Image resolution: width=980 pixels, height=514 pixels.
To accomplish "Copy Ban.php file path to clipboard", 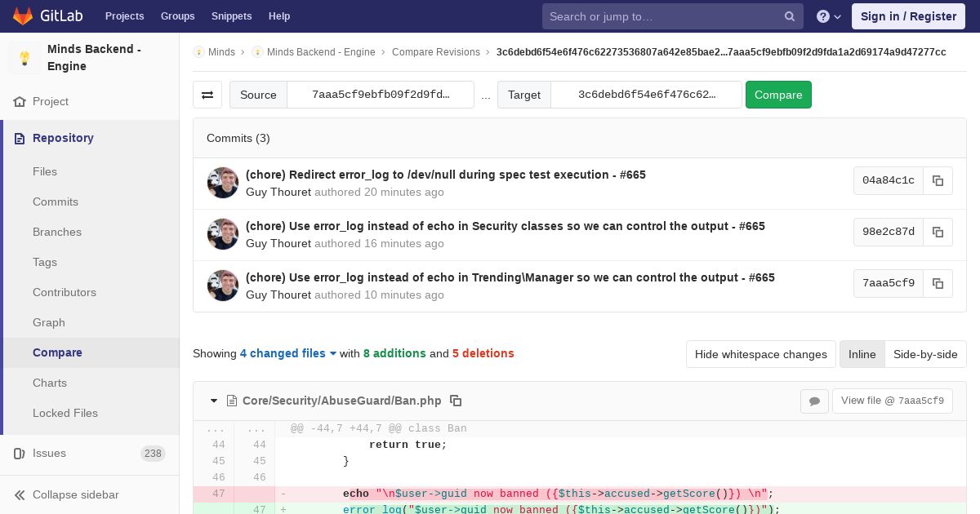I will pos(457,401).
